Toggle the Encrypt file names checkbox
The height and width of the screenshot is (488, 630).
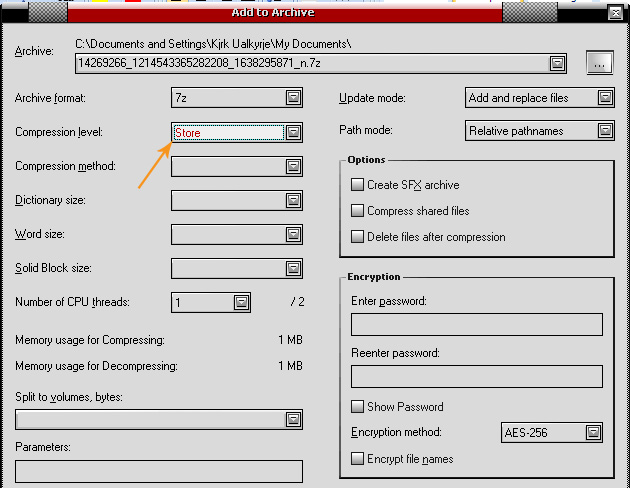tap(357, 459)
